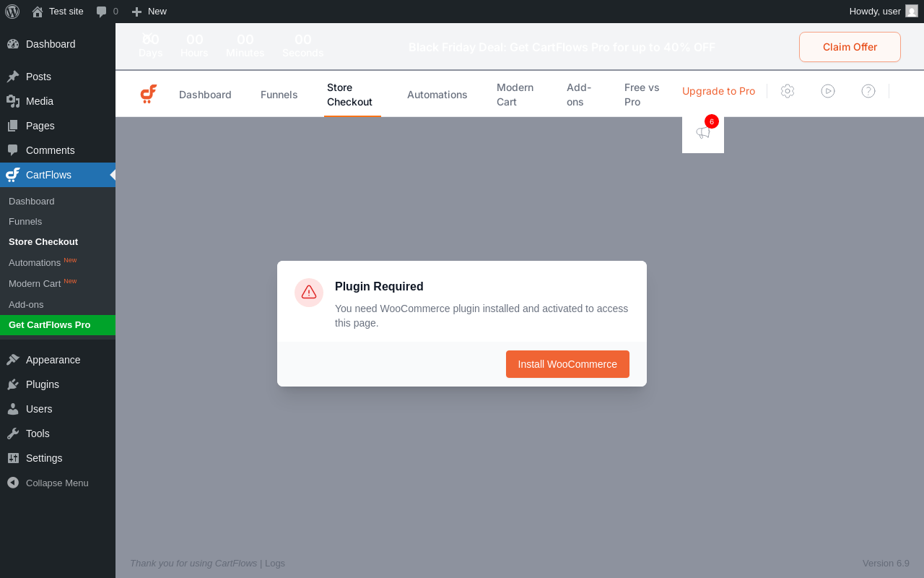Open Comments in the admin sidebar
The width and height of the screenshot is (924, 578).
pyautogui.click(x=58, y=150)
